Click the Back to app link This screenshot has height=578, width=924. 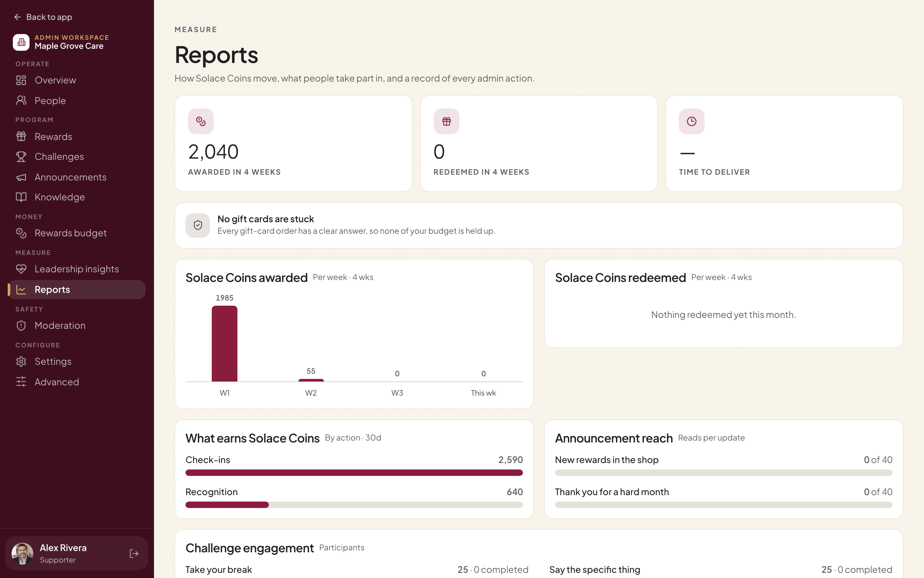click(43, 17)
